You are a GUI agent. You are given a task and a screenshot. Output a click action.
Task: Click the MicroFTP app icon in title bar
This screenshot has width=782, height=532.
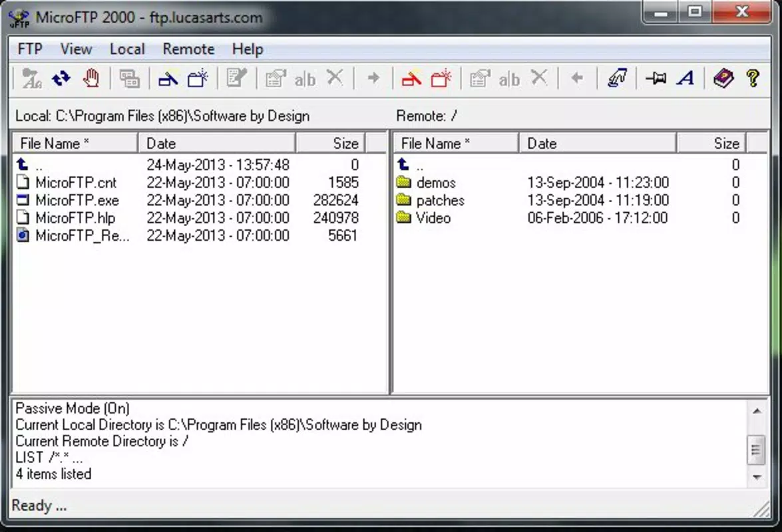click(19, 18)
